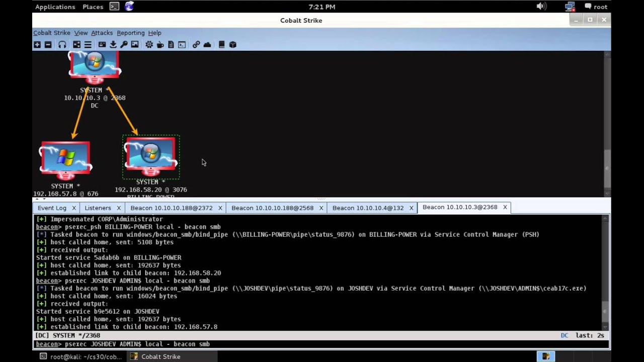The height and width of the screenshot is (362, 644).
Task: Open terminal launcher in top panel
Action: [x=114, y=7]
